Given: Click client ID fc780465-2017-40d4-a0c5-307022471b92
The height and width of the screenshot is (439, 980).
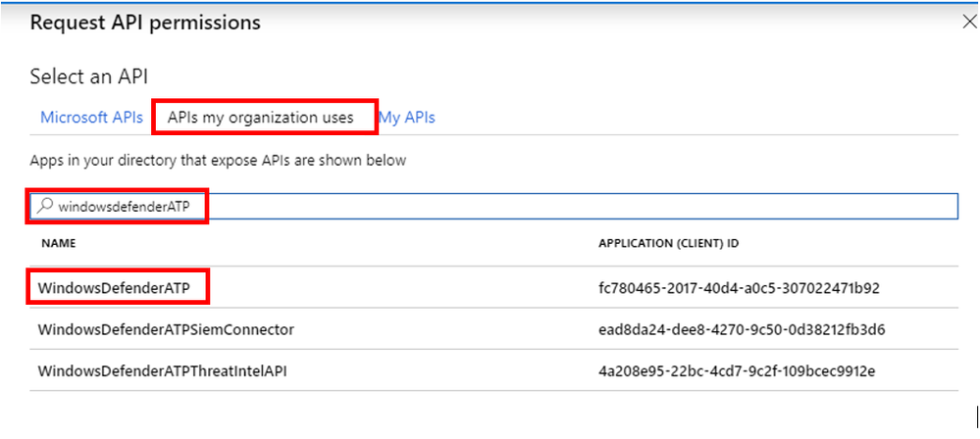Looking at the screenshot, I should click(740, 288).
